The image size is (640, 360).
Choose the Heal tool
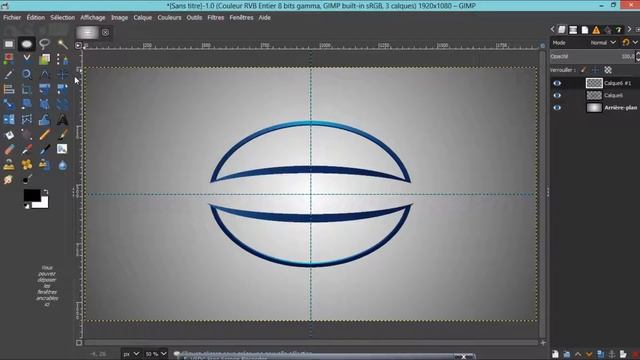coord(27,165)
